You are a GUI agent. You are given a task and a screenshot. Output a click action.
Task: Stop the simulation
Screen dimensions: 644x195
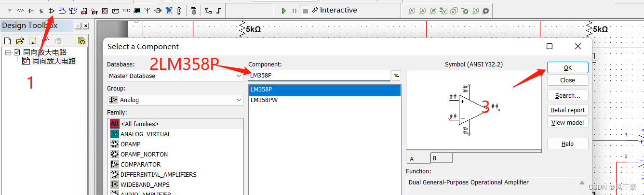coord(305,11)
